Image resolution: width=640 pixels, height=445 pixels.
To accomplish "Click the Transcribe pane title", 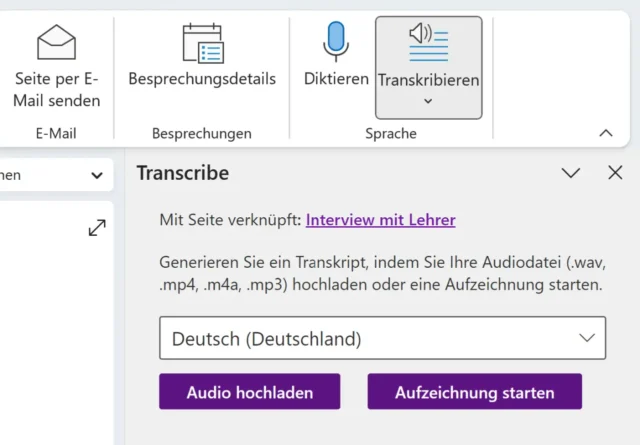I will (x=183, y=173).
